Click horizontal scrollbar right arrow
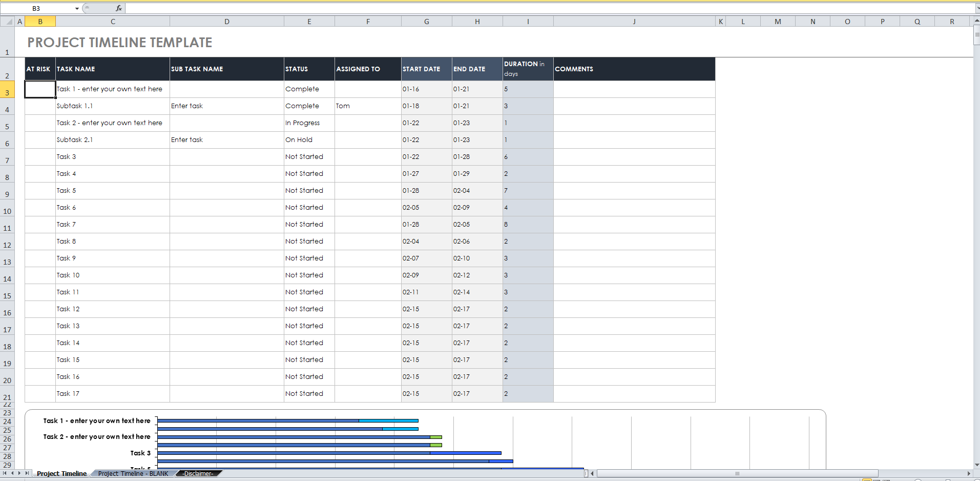The image size is (980, 481). click(x=969, y=473)
